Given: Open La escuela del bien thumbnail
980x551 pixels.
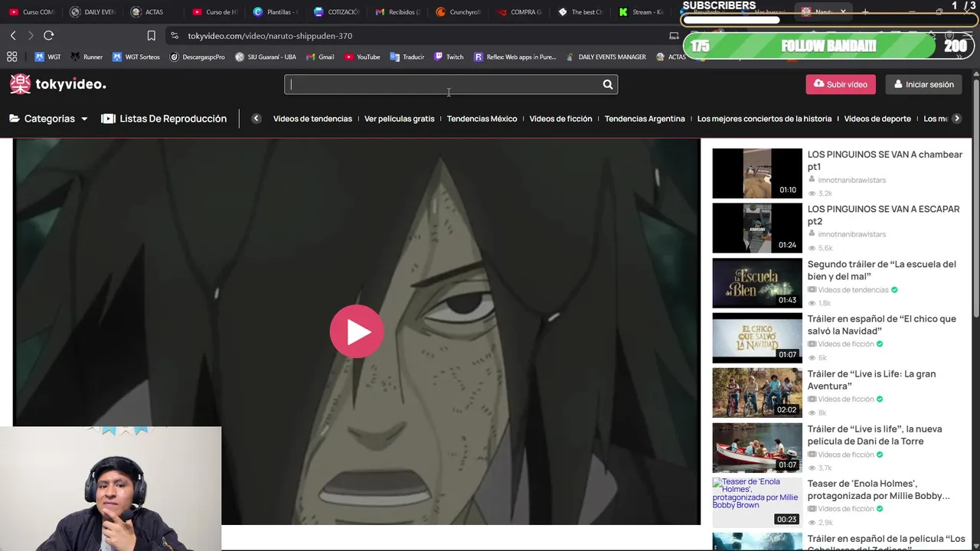Looking at the screenshot, I should 757,283.
